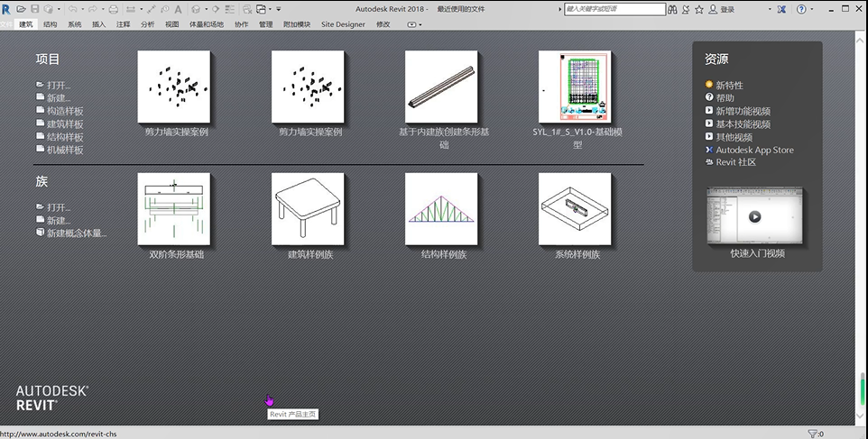Click the star favorites icon in title bar
868x439 pixels.
(x=699, y=9)
